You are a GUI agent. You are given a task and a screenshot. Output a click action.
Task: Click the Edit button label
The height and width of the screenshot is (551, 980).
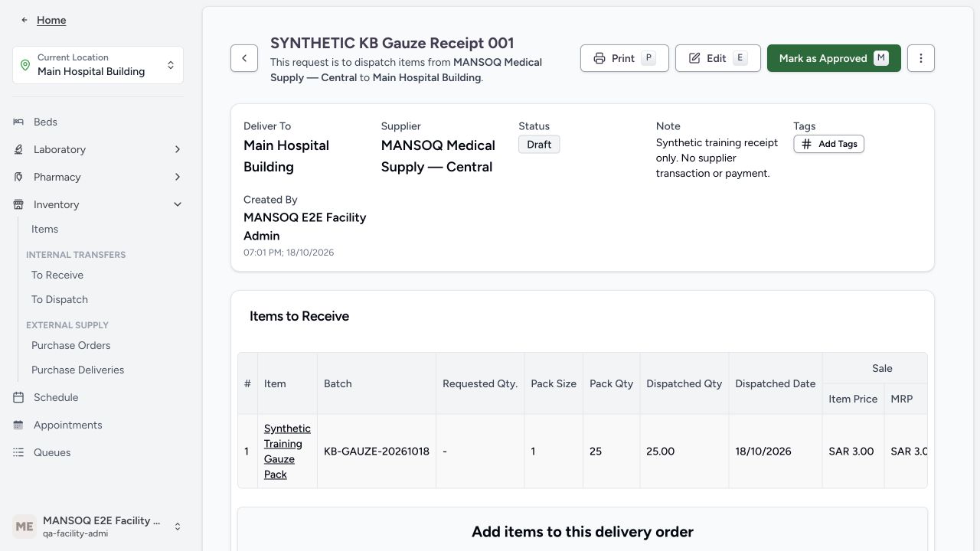[717, 58]
